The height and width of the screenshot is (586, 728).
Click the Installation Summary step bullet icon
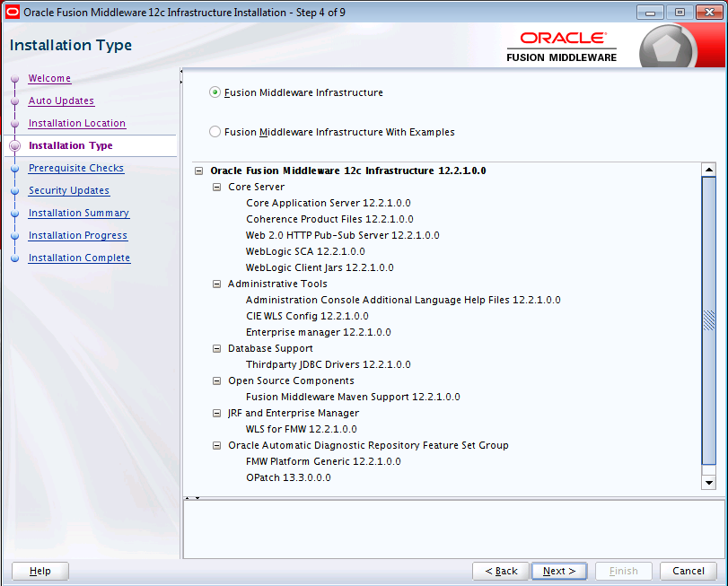click(15, 214)
